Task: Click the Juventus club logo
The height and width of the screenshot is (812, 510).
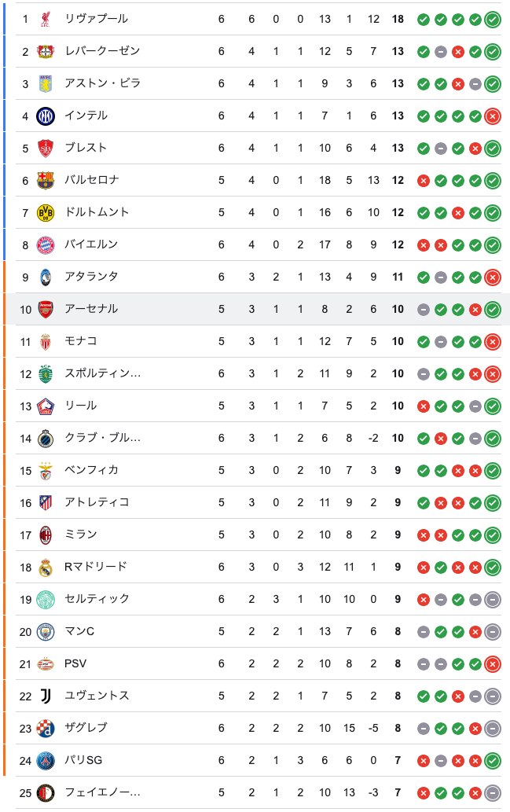Action: [x=46, y=696]
